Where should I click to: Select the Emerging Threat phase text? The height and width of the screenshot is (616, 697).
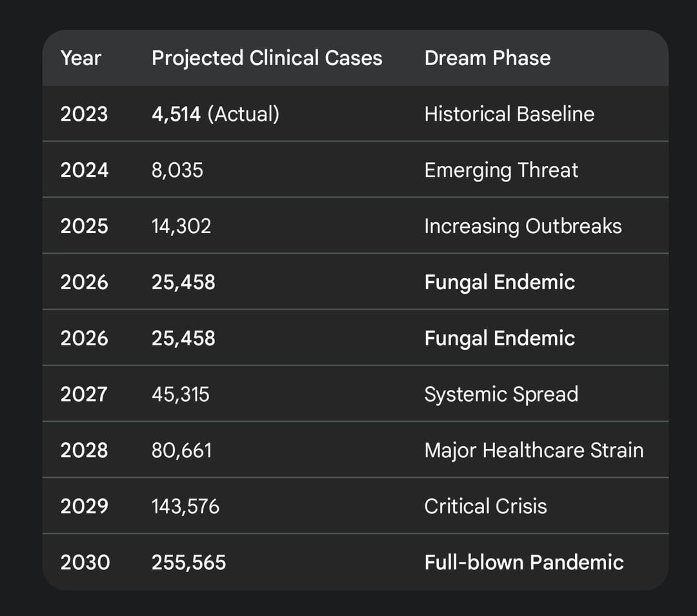click(x=501, y=170)
